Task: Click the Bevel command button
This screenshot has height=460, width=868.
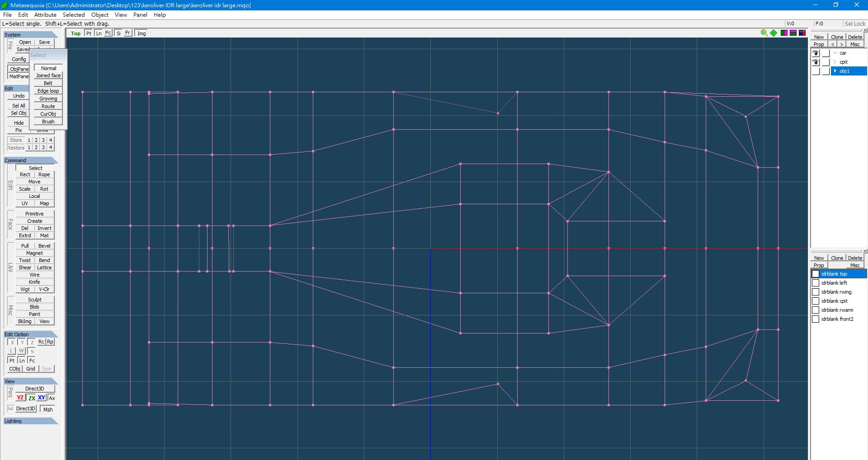Action: 44,246
